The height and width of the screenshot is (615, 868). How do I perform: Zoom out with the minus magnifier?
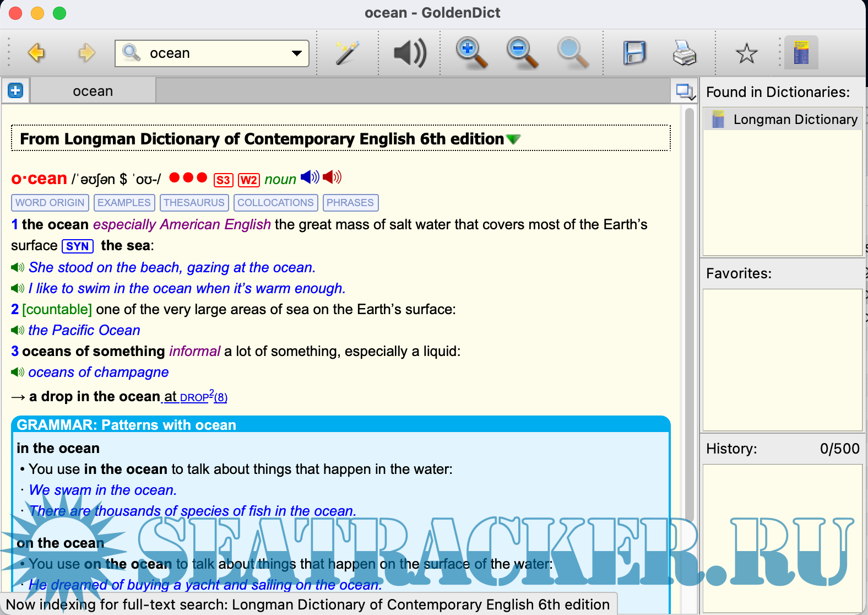522,53
